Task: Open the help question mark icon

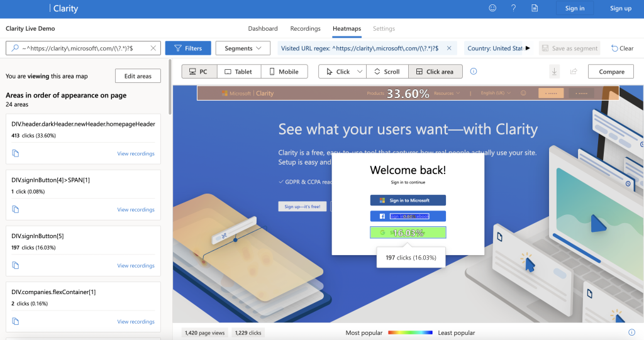Action: (x=513, y=8)
